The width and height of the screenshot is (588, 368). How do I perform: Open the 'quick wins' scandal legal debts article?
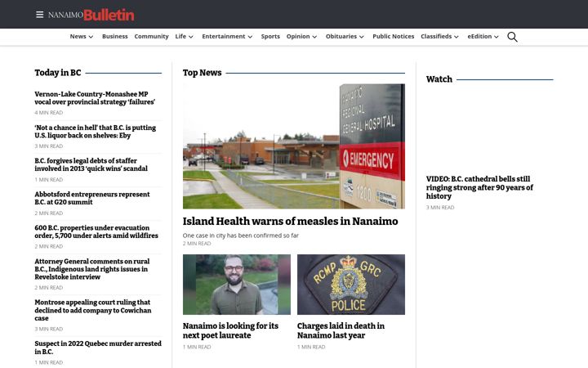pyautogui.click(x=91, y=164)
